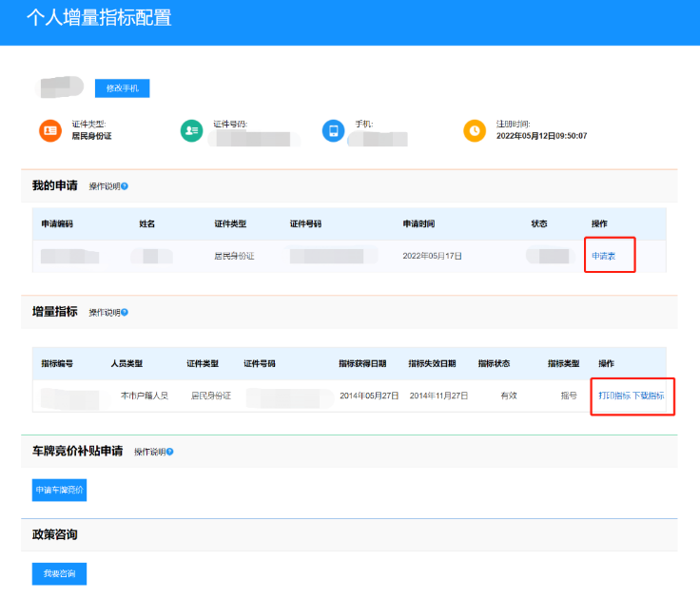The height and width of the screenshot is (599, 700).
Task: Open the help icon beside 车牌竞价补贴申请 操作说明
Action: click(170, 452)
